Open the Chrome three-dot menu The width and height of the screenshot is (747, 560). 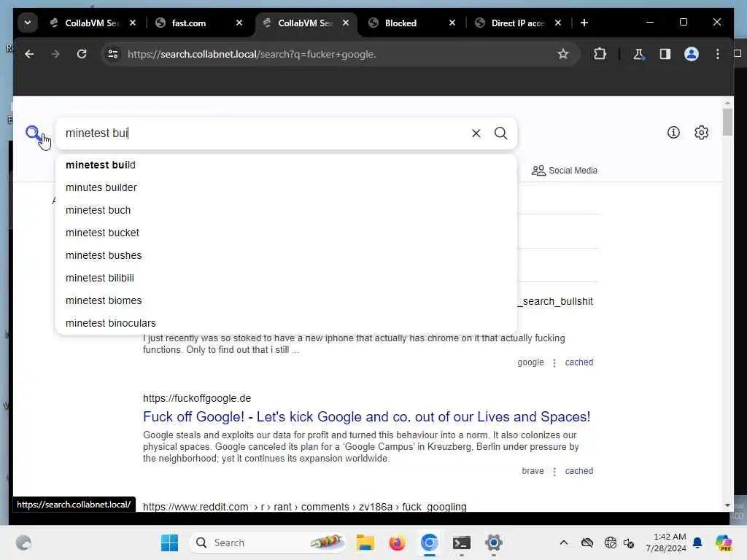click(718, 54)
